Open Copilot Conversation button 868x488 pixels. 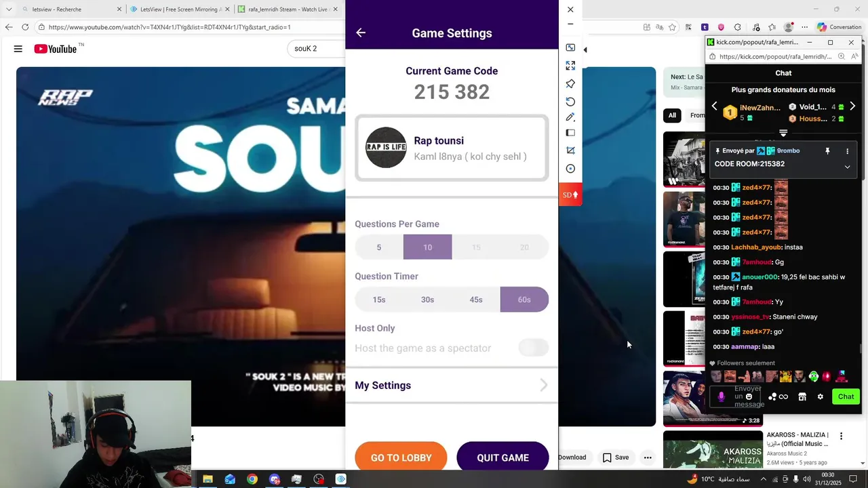coord(839,27)
